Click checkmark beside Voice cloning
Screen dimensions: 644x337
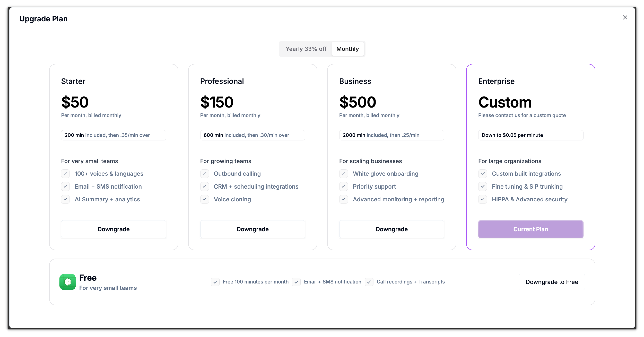point(204,199)
